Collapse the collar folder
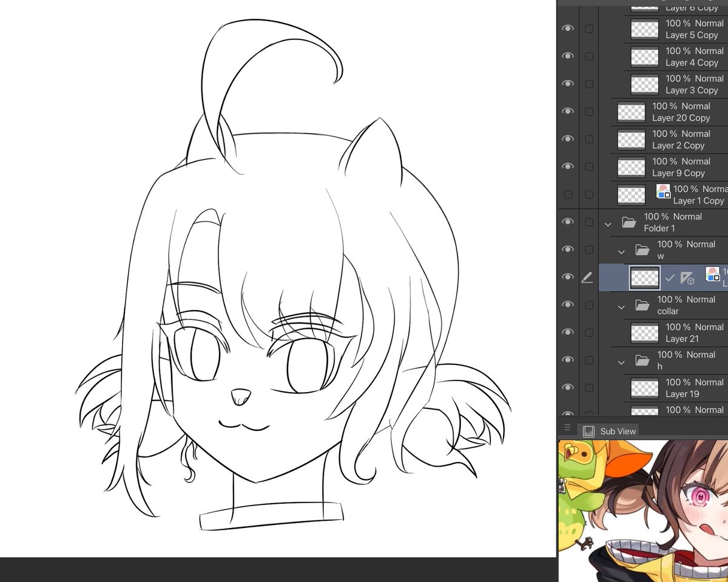The height and width of the screenshot is (582, 728). point(621,306)
